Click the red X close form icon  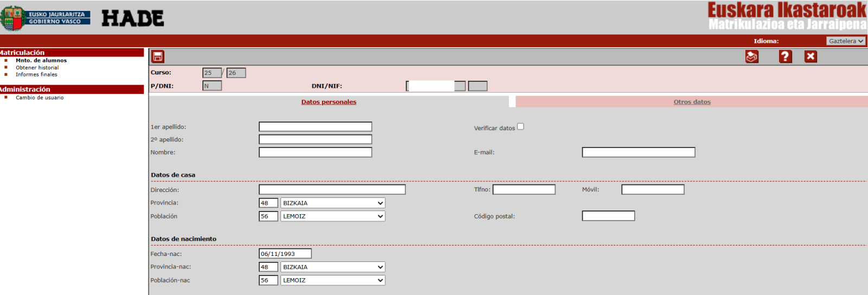810,56
